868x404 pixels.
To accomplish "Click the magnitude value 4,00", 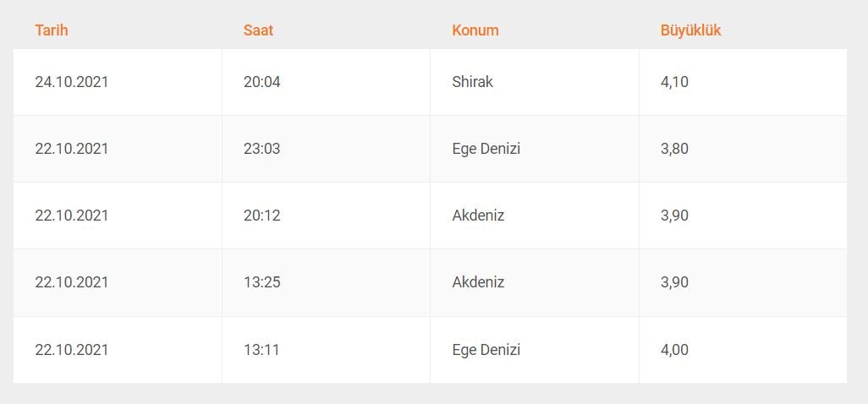I will [x=674, y=350].
